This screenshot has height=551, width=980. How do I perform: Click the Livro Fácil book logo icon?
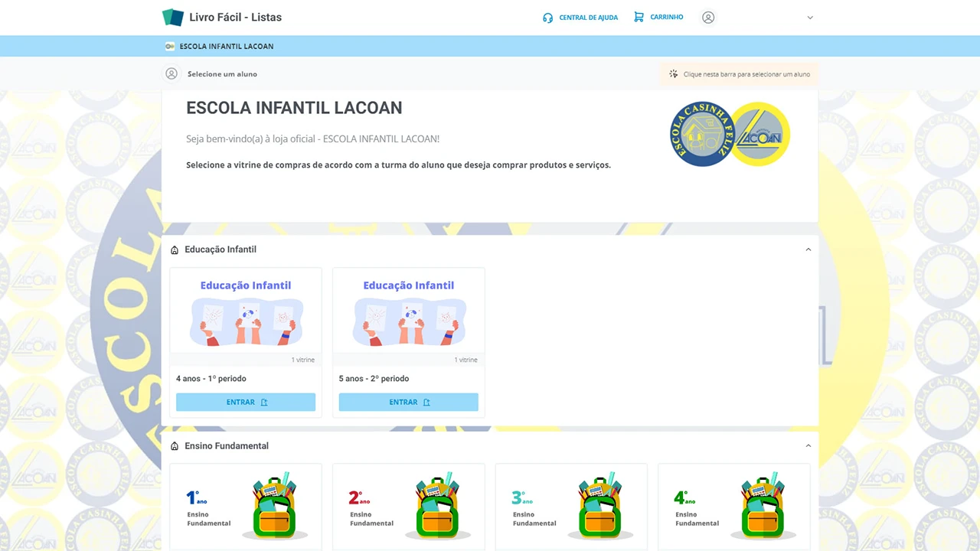[173, 17]
